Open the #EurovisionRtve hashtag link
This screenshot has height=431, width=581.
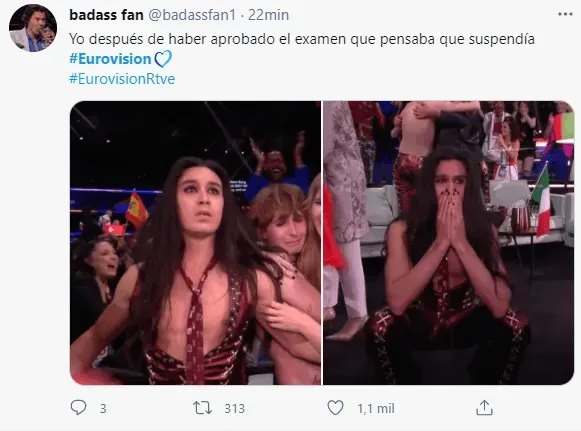click(122, 79)
